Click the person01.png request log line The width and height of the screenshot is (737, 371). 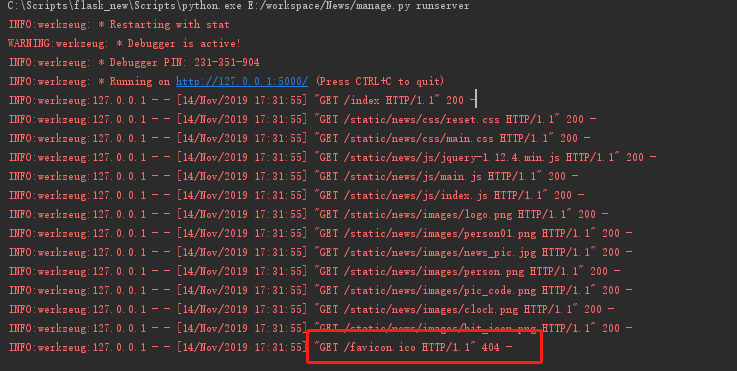point(321,233)
